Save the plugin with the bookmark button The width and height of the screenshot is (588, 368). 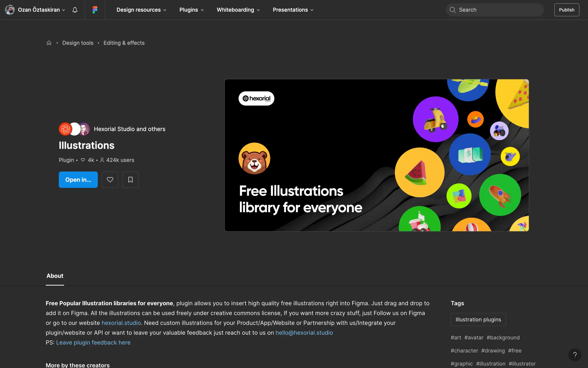pos(130,180)
